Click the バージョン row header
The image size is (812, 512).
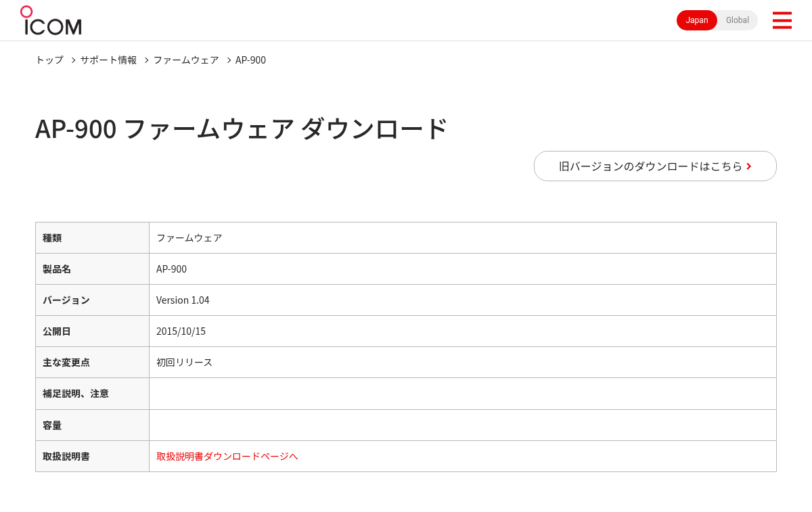coord(92,300)
